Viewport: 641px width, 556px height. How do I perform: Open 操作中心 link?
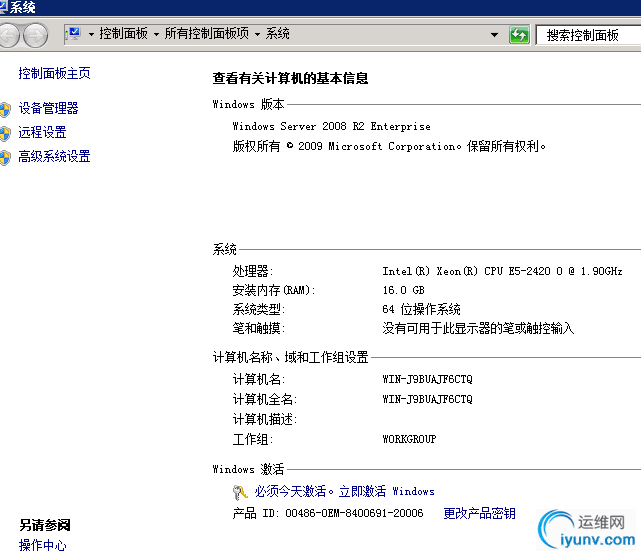click(43, 545)
